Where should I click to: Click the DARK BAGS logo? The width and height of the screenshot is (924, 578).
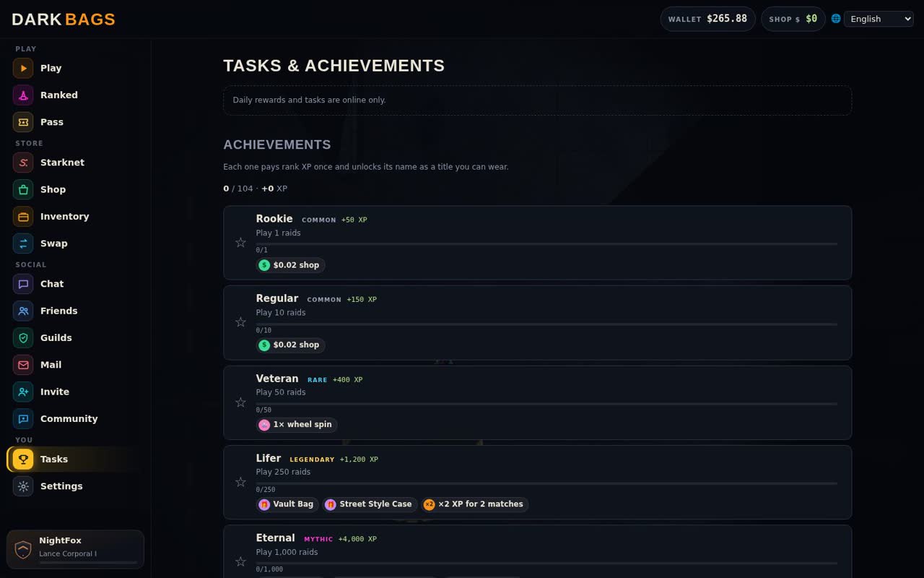[x=64, y=20]
